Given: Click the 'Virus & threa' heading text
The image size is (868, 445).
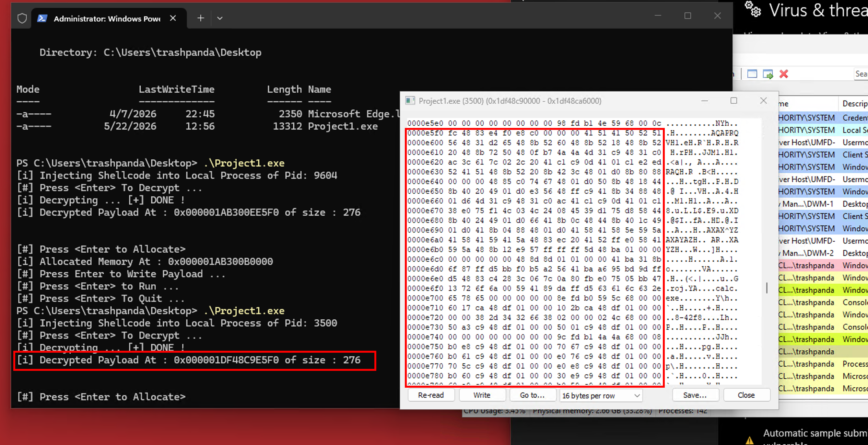Looking at the screenshot, I should pos(818,10).
